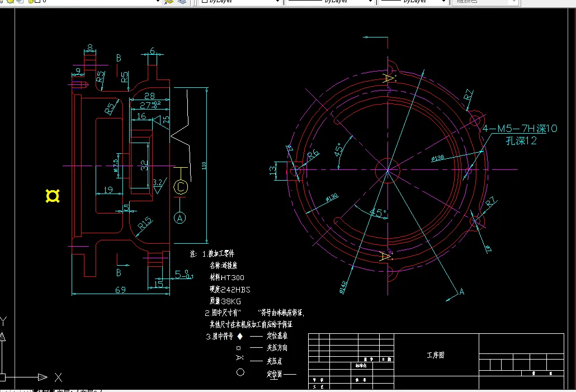Select the 69 overall width dimension
576x392 pixels.
120,290
